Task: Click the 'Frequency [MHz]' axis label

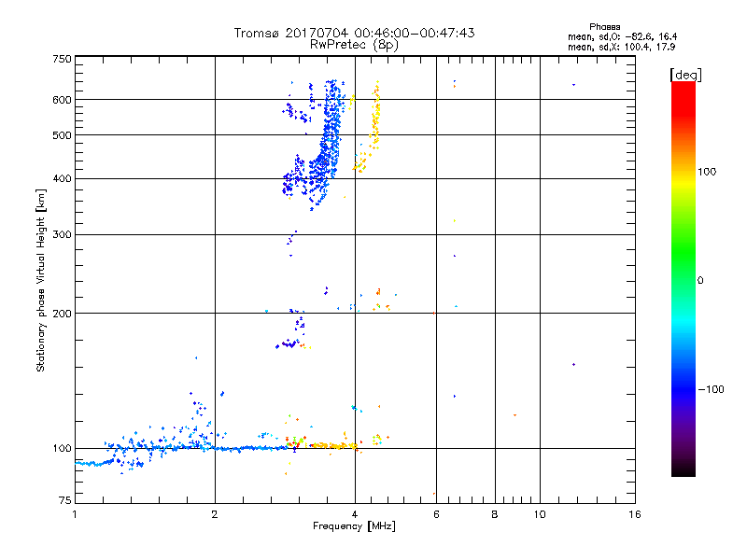Action: (x=354, y=526)
